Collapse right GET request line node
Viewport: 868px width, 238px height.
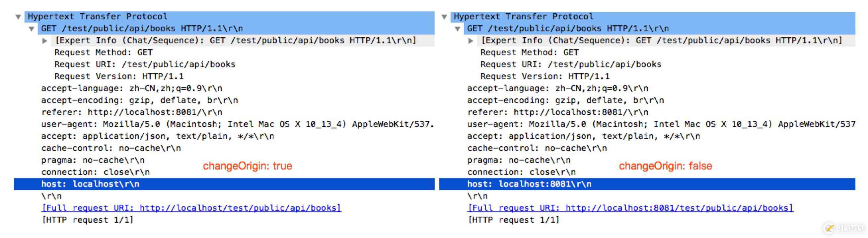point(458,29)
